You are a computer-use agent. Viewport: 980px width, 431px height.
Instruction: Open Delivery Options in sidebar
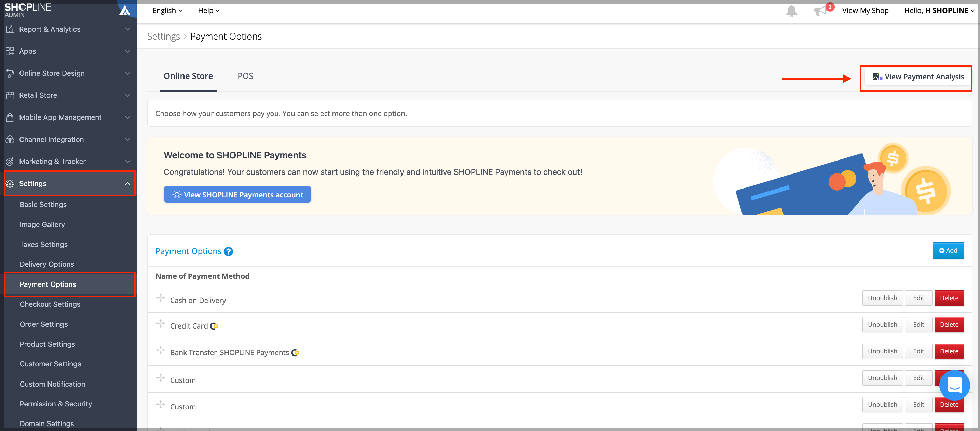tap(47, 264)
